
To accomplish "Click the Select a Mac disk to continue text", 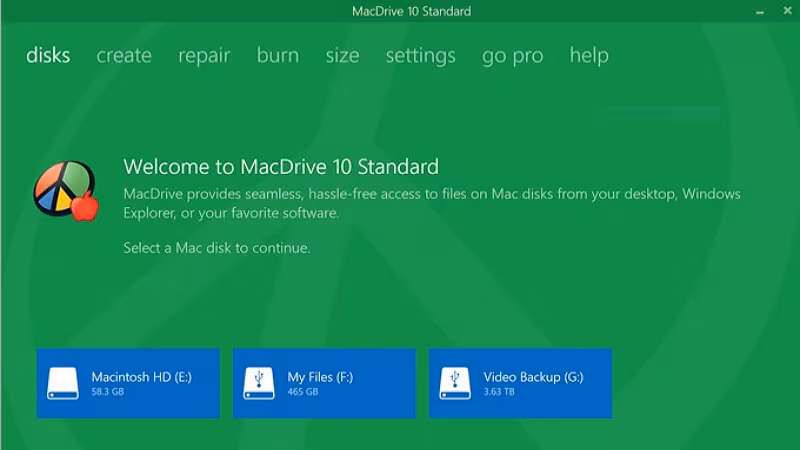I will click(217, 248).
